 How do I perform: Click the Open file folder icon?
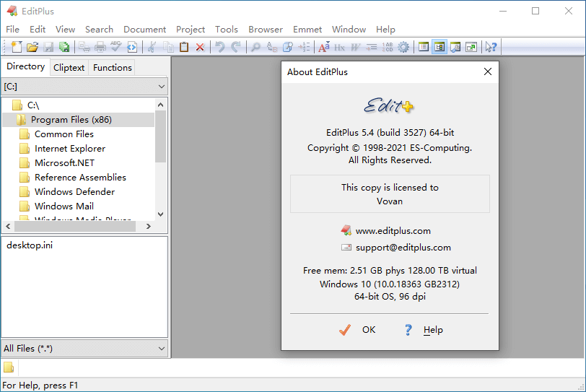[x=32, y=47]
